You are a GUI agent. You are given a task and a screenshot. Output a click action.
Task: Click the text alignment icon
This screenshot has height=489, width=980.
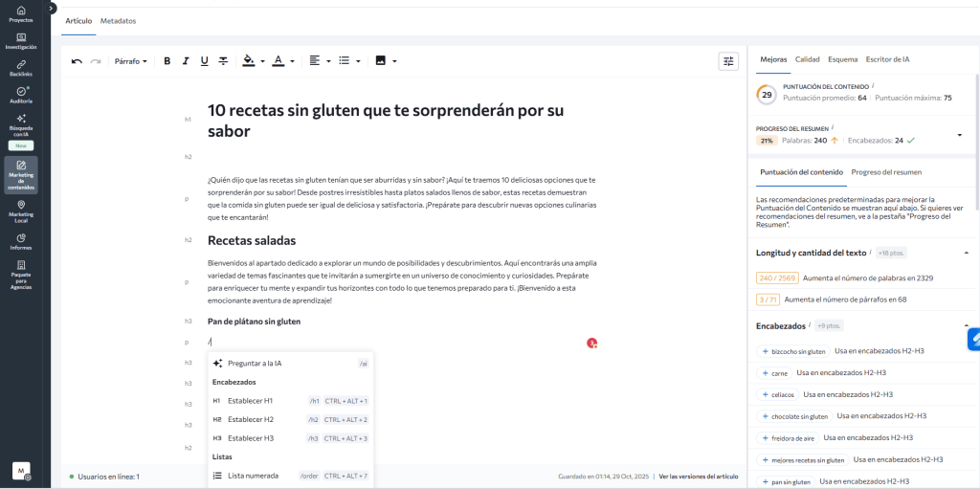[x=314, y=61]
